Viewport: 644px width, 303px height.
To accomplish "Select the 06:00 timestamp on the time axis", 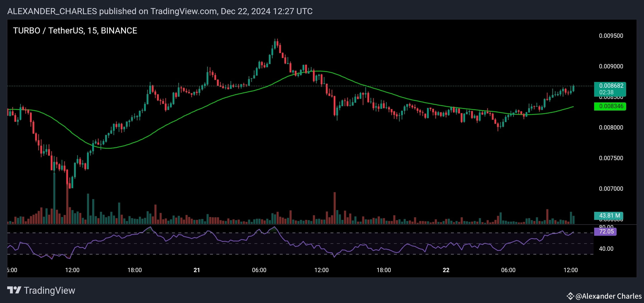I will [x=259, y=270].
